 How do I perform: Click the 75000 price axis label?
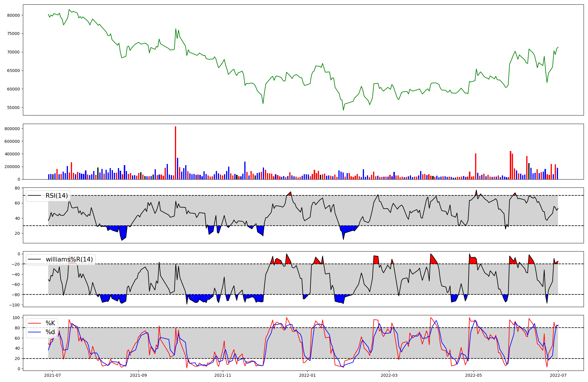click(x=14, y=34)
